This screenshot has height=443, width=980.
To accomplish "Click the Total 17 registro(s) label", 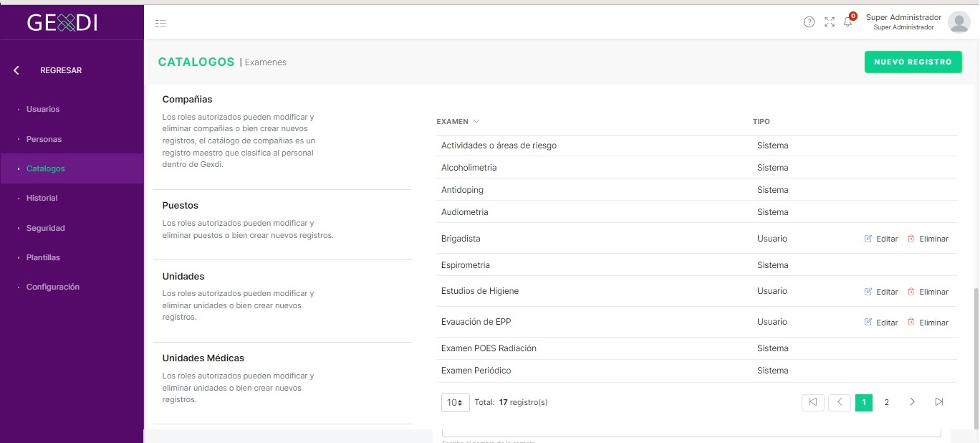I will click(511, 403).
